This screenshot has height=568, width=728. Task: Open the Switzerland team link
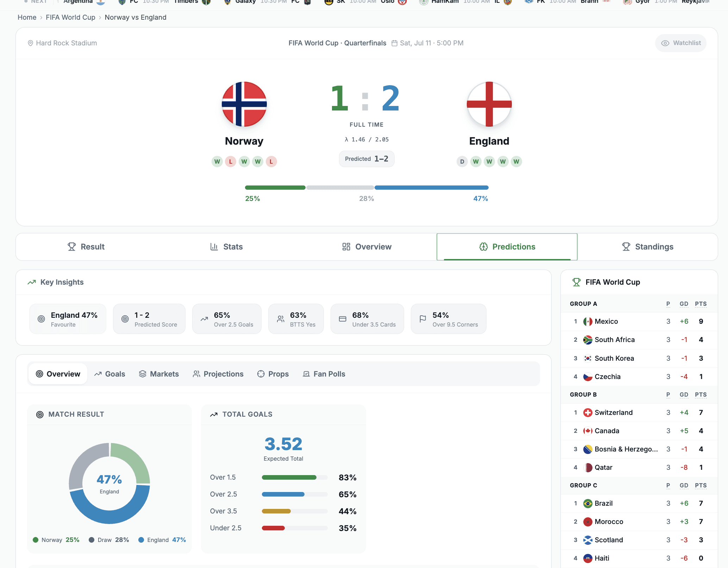[x=614, y=412]
